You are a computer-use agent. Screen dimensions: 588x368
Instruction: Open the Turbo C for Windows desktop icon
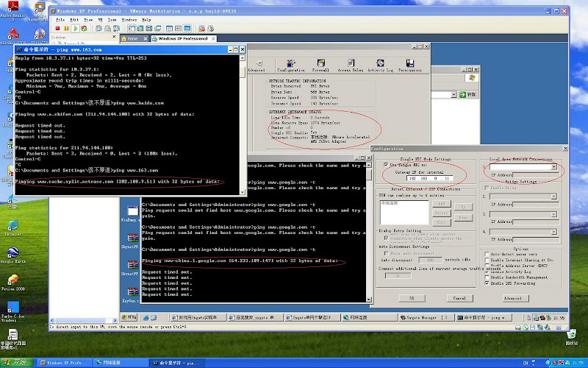12,311
